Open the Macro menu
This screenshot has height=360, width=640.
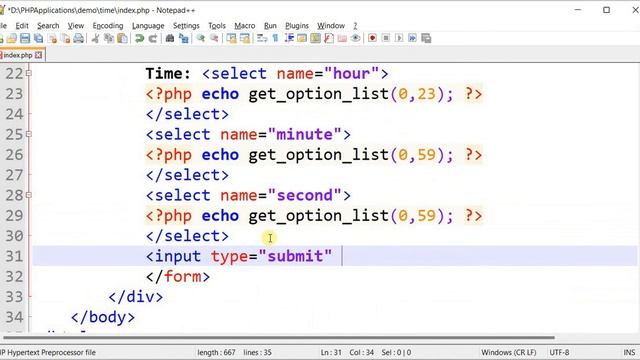[x=244, y=26]
